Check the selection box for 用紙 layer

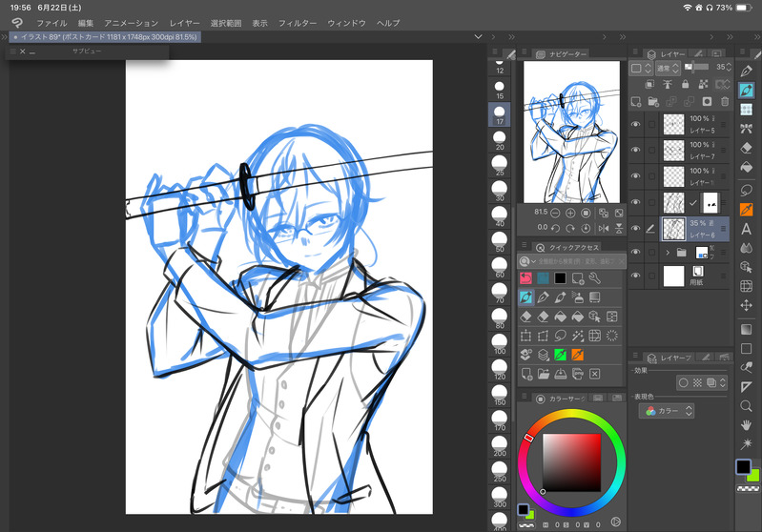[651, 276]
